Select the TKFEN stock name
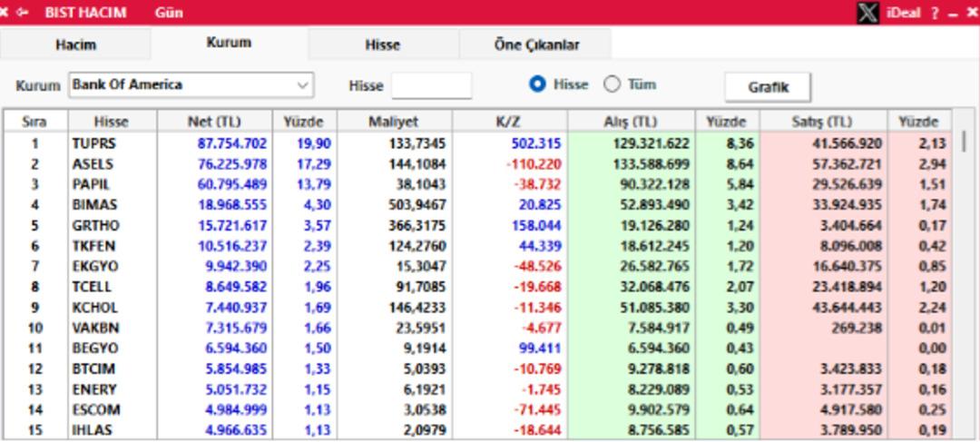980x442 pixels. 93,246
